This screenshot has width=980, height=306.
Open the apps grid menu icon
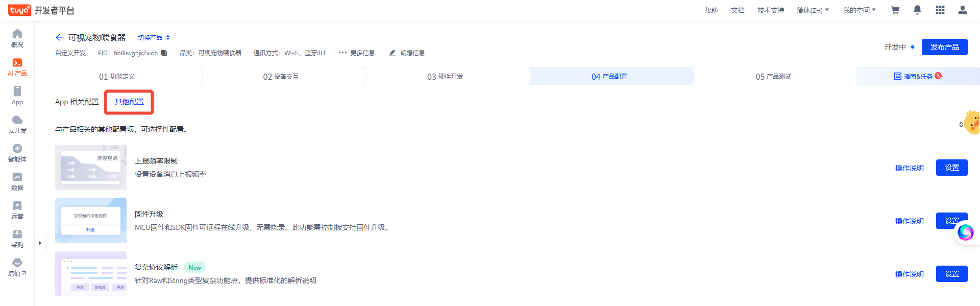tap(940, 10)
